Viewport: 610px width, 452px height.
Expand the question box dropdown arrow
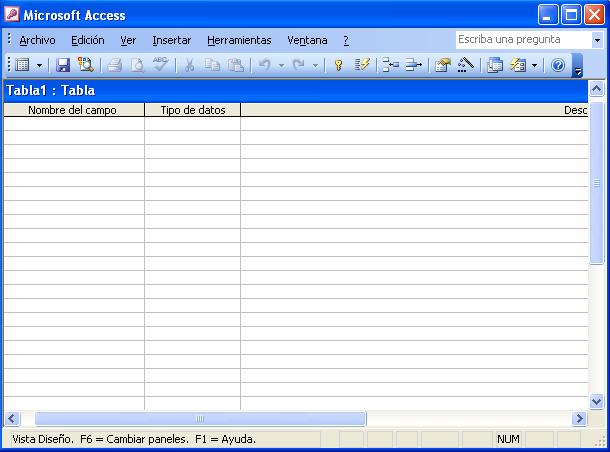pos(597,40)
